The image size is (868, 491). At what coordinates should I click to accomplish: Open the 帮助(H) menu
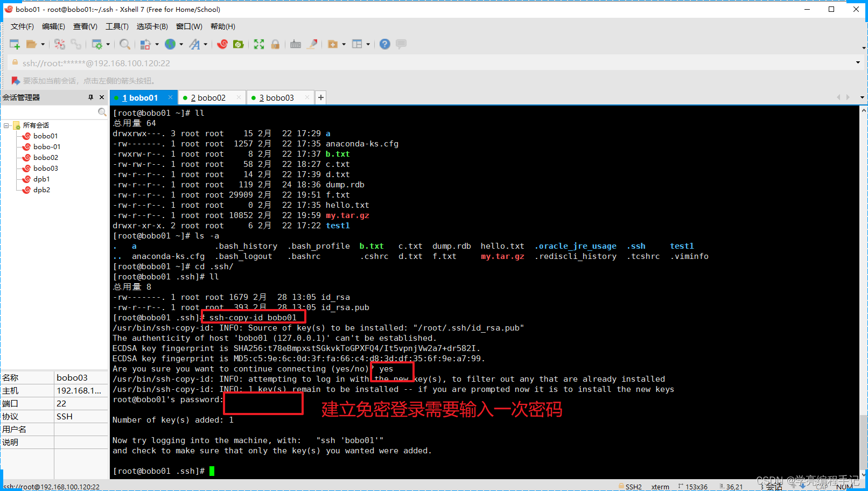(222, 26)
